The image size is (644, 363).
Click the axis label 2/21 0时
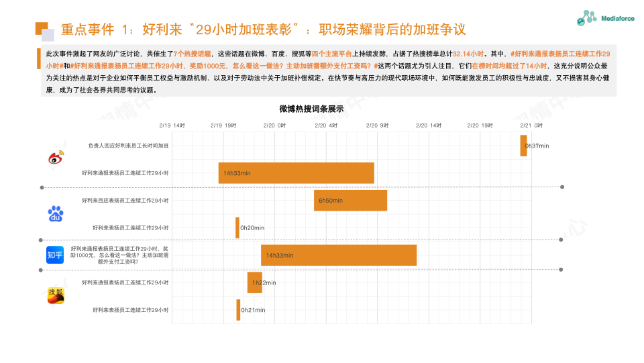(531, 125)
